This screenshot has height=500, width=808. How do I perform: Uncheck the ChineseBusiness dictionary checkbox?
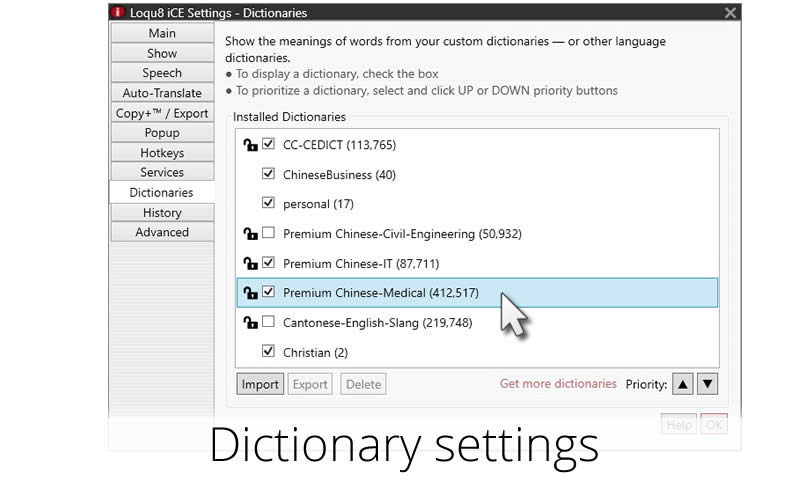pos(268,173)
